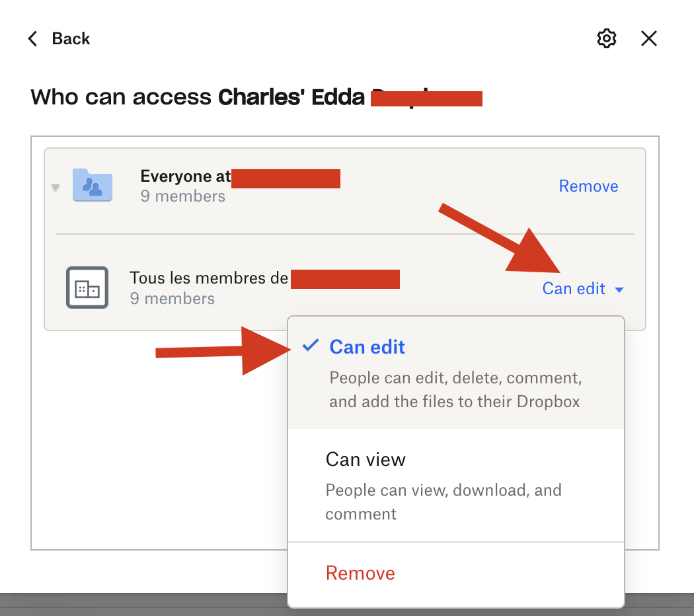
Task: Click blue Remove link for Everyone group
Action: (x=588, y=186)
